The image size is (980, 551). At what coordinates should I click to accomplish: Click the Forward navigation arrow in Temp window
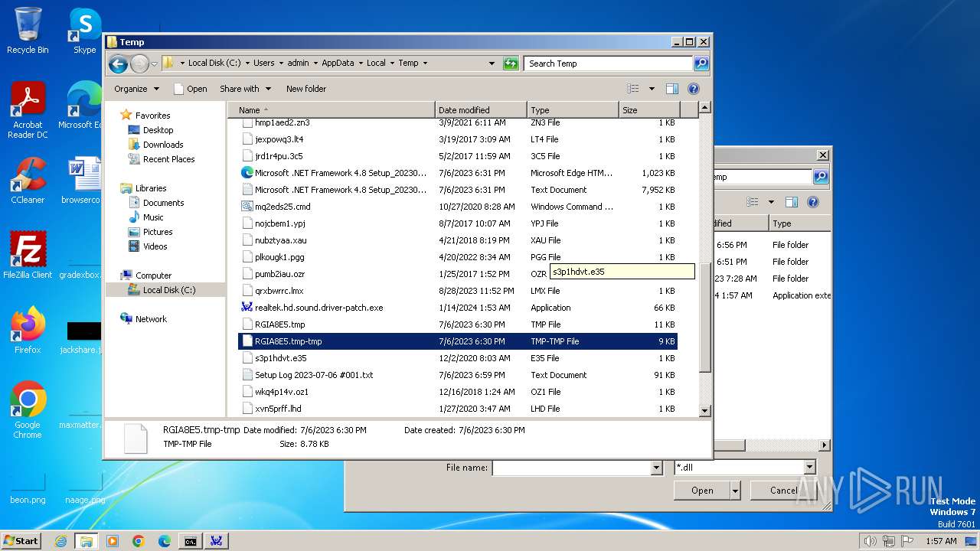[139, 64]
